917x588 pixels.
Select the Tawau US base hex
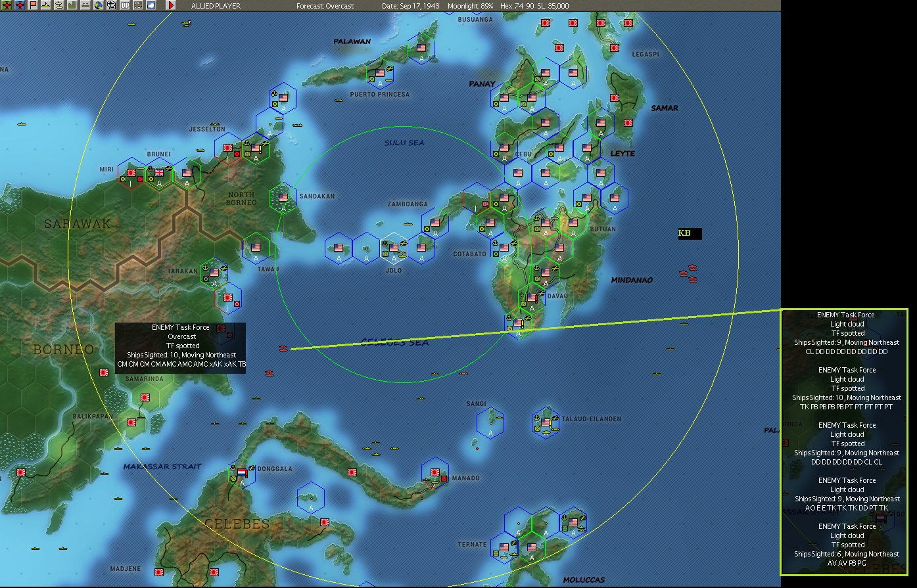(x=256, y=248)
